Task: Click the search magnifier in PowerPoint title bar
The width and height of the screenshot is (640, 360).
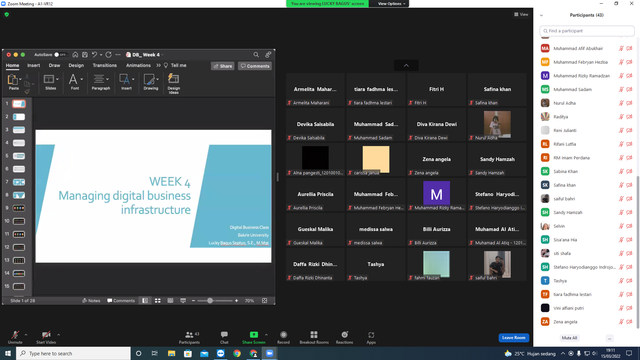Action: [x=256, y=55]
